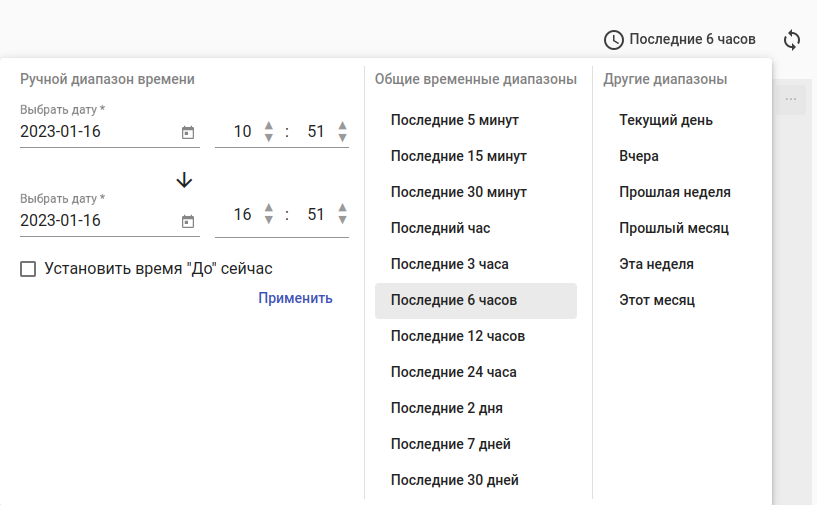Screen dimensions: 817x505
Task: Select Последние 5 минут range
Action: coord(454,120)
